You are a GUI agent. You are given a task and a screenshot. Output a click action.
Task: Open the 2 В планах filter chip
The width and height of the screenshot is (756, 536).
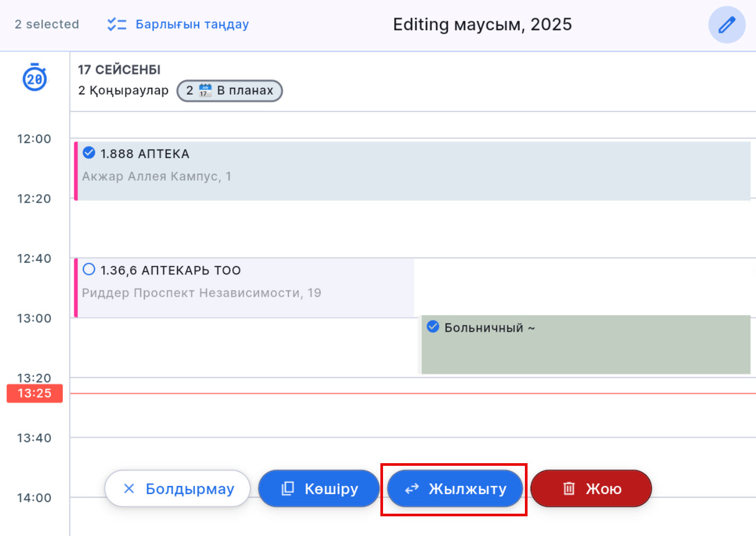coord(230,90)
